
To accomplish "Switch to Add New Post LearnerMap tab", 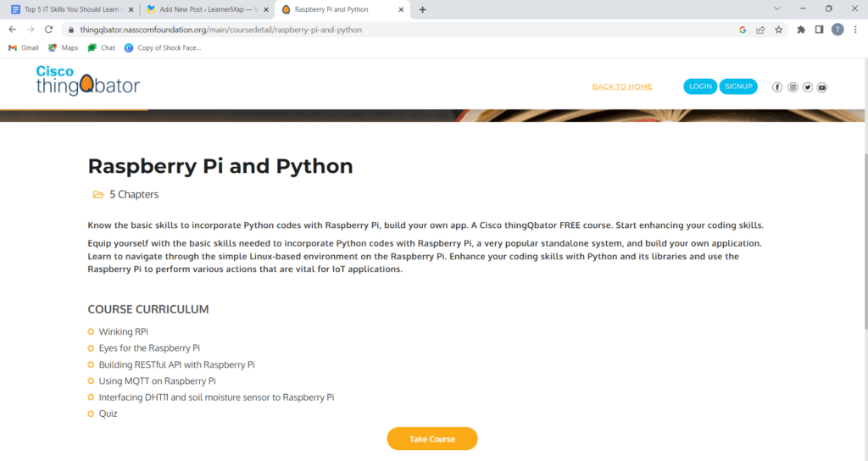I will coord(207,9).
